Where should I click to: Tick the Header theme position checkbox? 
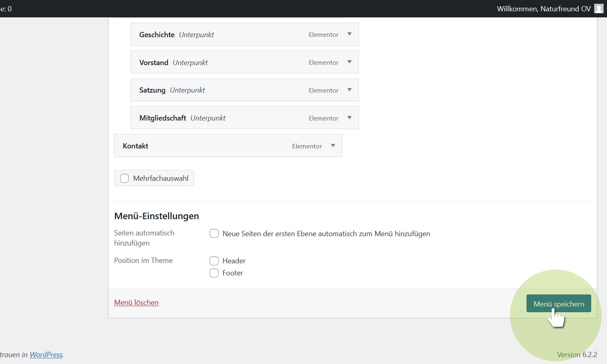tap(214, 261)
